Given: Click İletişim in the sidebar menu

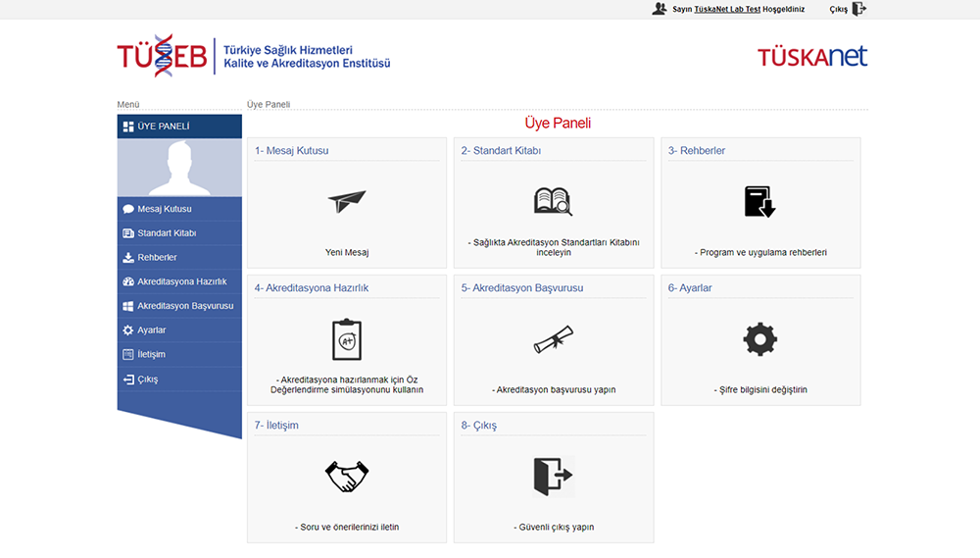Looking at the screenshot, I should (x=151, y=355).
